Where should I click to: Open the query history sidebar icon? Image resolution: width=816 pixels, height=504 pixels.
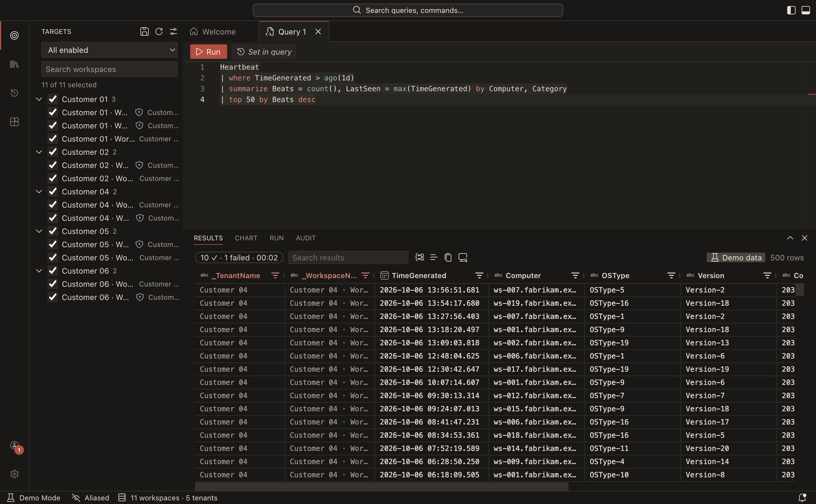click(14, 93)
